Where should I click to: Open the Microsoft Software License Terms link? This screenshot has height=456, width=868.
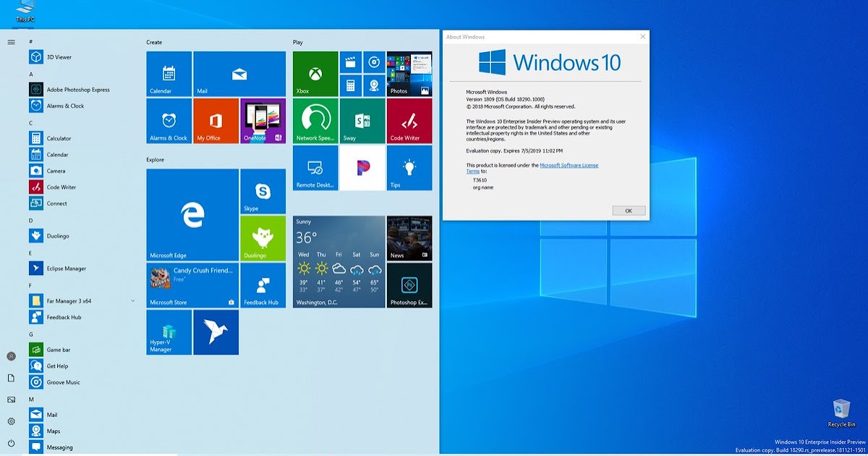tap(569, 165)
